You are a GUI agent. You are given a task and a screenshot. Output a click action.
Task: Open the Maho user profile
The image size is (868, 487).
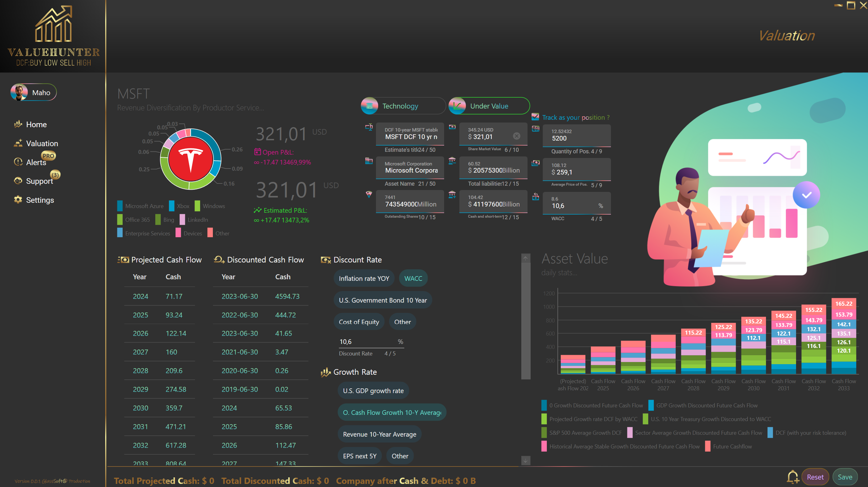coord(33,92)
